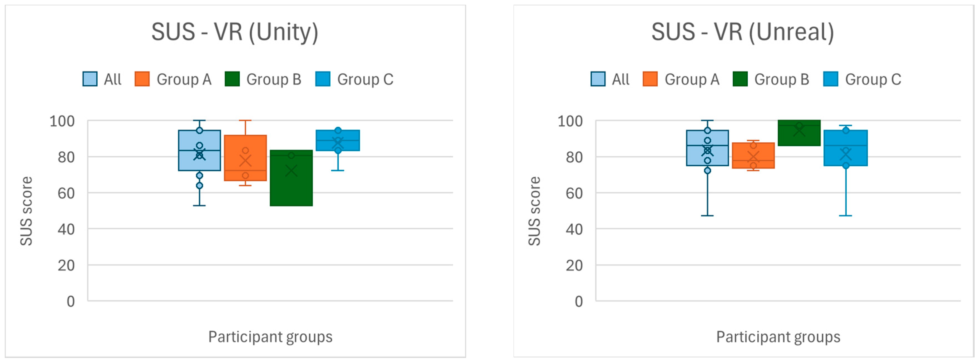Click the Group C swatch in Unity legend
Screen dimensions: 980x363
click(323, 79)
